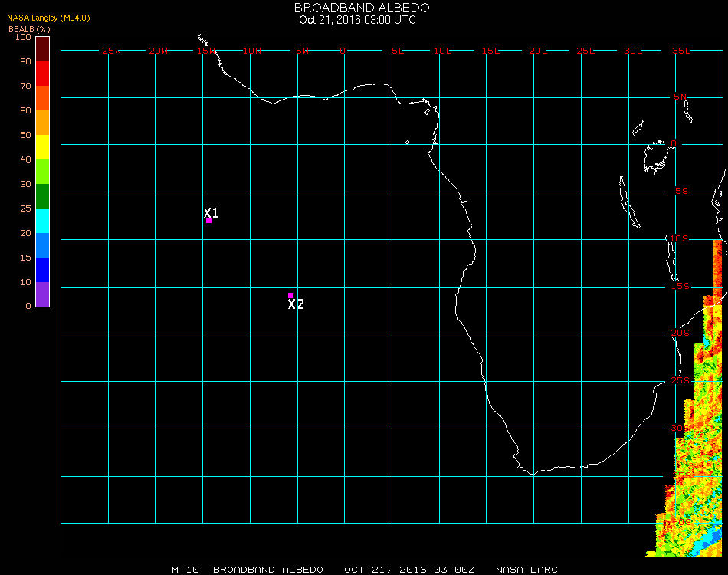Click the NASA LARC footer text
The height and width of the screenshot is (575, 728).
coord(526,570)
